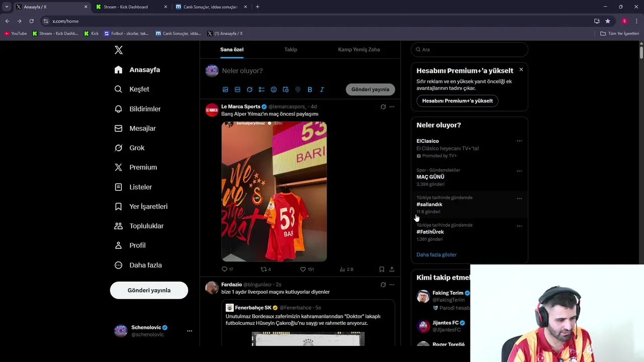The image size is (644, 362).
Task: Open Premium from sidebar
Action: tap(136, 167)
